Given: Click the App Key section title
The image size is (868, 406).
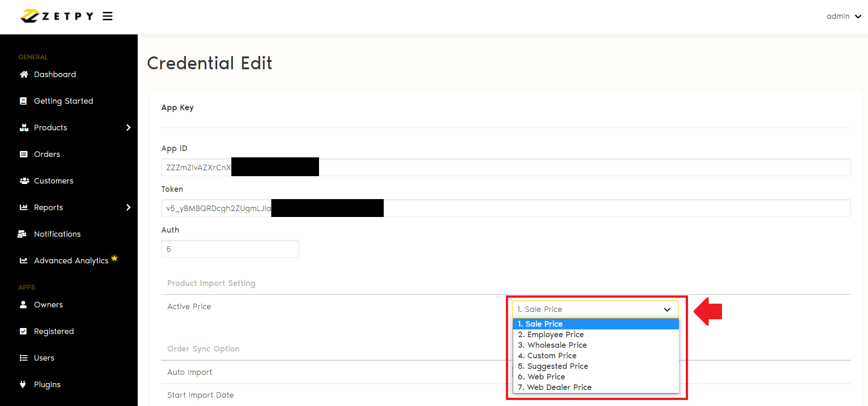Looking at the screenshot, I should pyautogui.click(x=178, y=107).
